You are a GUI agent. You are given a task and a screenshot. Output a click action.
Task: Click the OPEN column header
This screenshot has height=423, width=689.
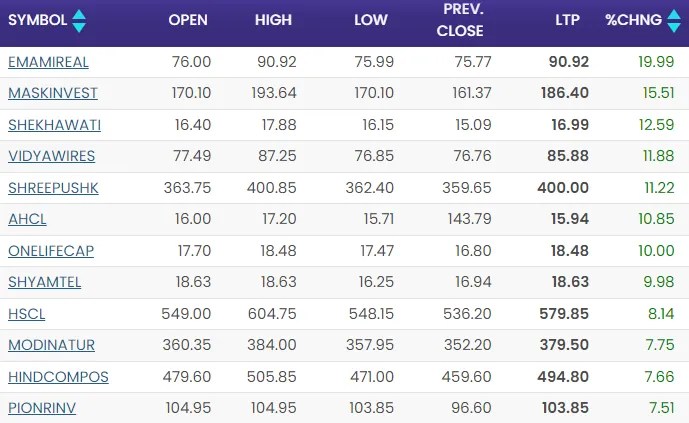click(x=188, y=20)
